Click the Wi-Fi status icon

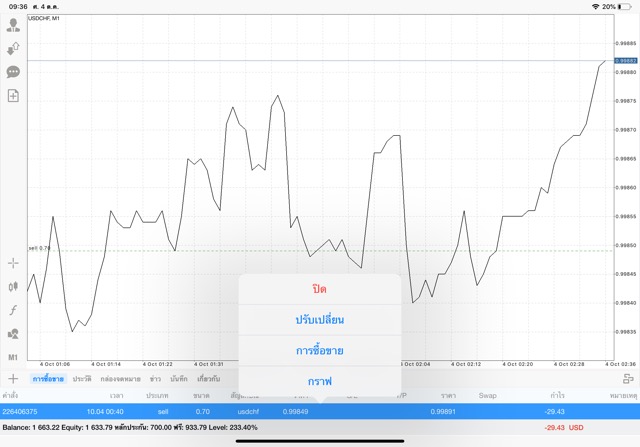[596, 7]
